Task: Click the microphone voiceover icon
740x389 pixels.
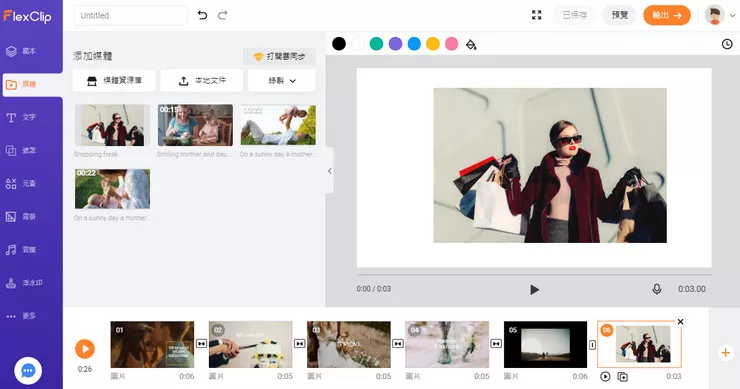Action: pos(656,289)
